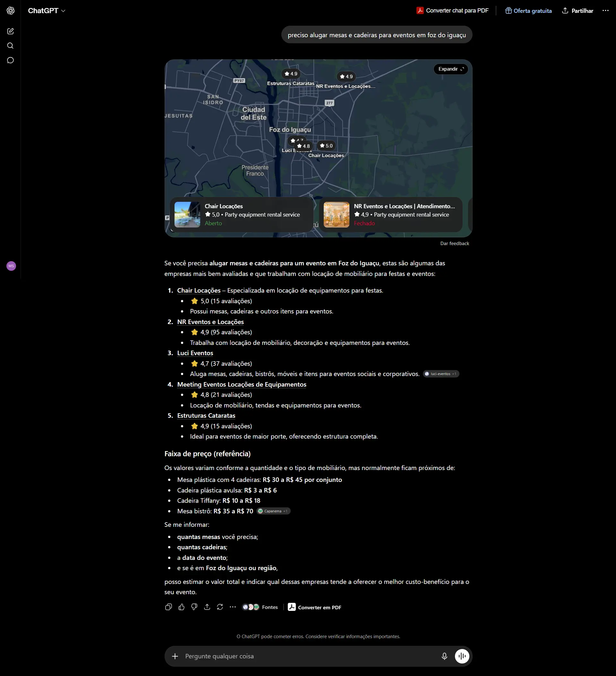This screenshot has height=676, width=616.
Task: Click Converter chat para PDF
Action: [x=452, y=11]
